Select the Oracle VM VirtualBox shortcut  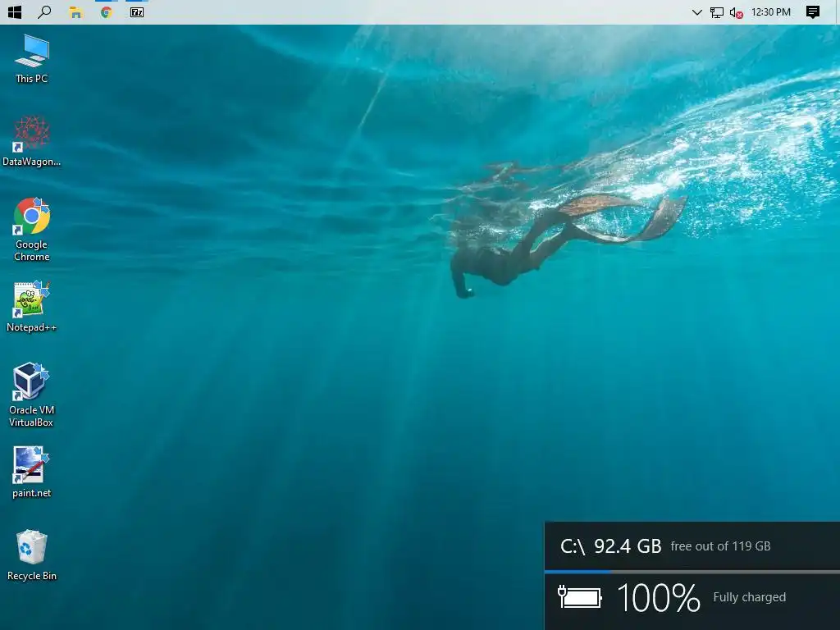pos(31,395)
